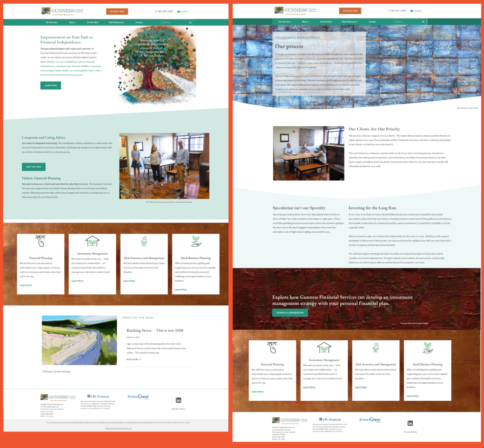Viewport: 484px width, 448px height.
Task: Click Learn More under Investment Management, left page
Action: click(78, 281)
